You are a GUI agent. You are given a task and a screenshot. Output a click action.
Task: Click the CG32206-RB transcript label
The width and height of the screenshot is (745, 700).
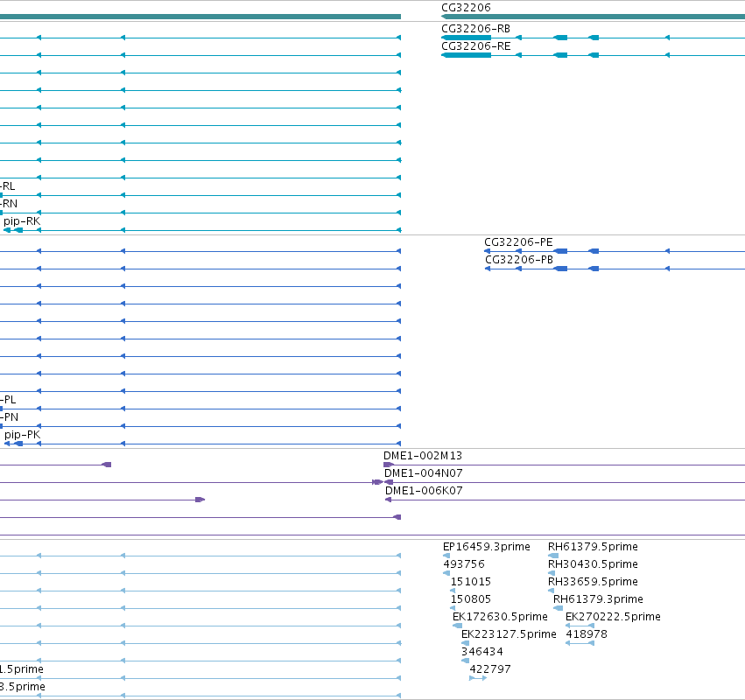tap(475, 29)
